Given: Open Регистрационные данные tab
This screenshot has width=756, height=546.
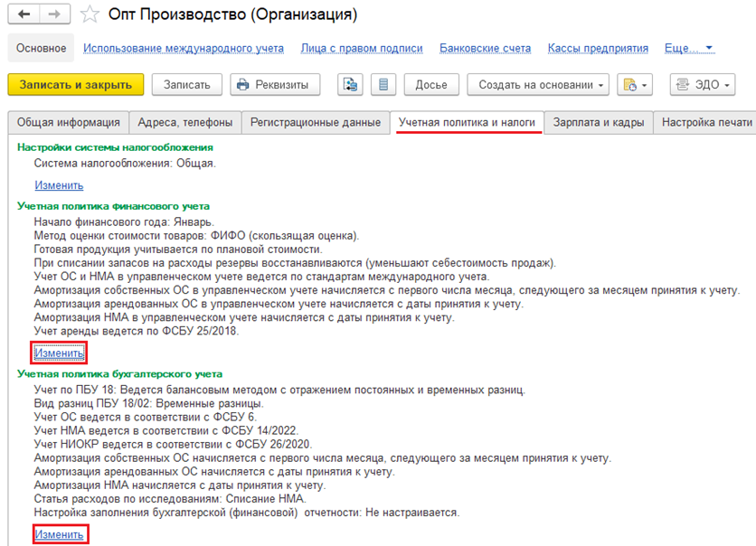Looking at the screenshot, I should coord(316,122).
